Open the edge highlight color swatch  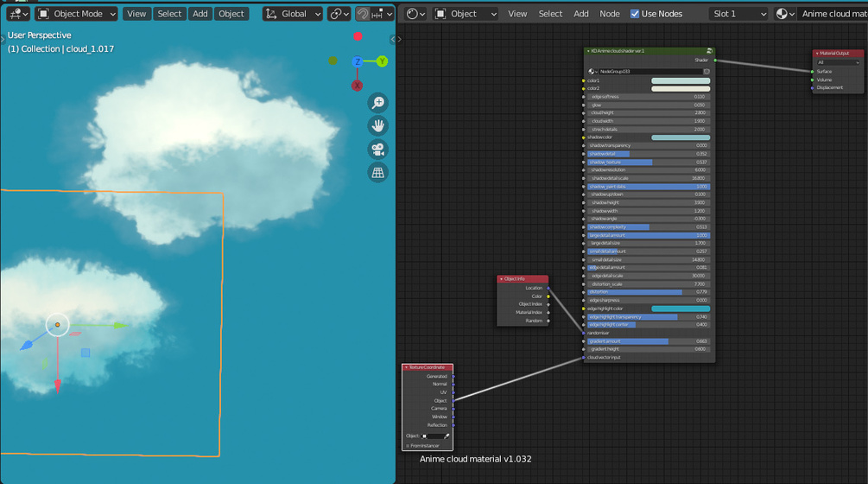tap(681, 309)
